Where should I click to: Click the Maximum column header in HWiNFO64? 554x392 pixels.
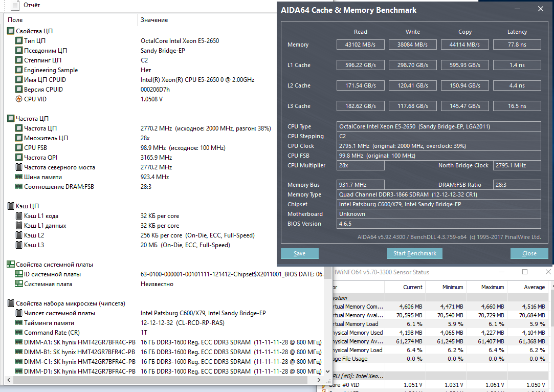coord(487,287)
